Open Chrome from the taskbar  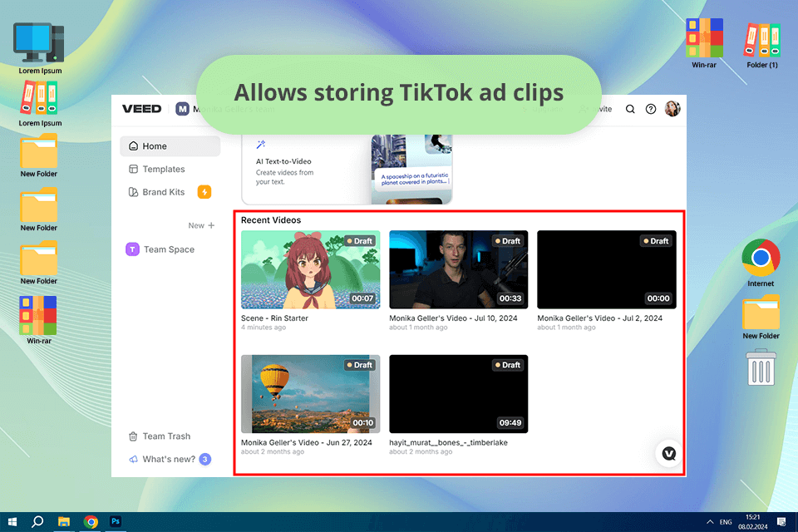point(91,522)
